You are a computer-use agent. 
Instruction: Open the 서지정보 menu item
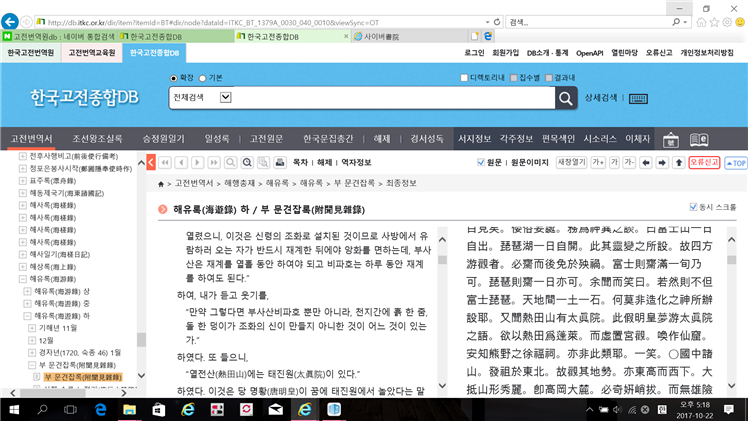click(474, 139)
